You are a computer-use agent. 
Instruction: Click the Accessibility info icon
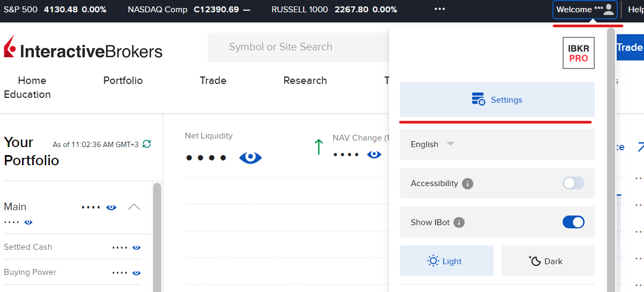click(467, 183)
